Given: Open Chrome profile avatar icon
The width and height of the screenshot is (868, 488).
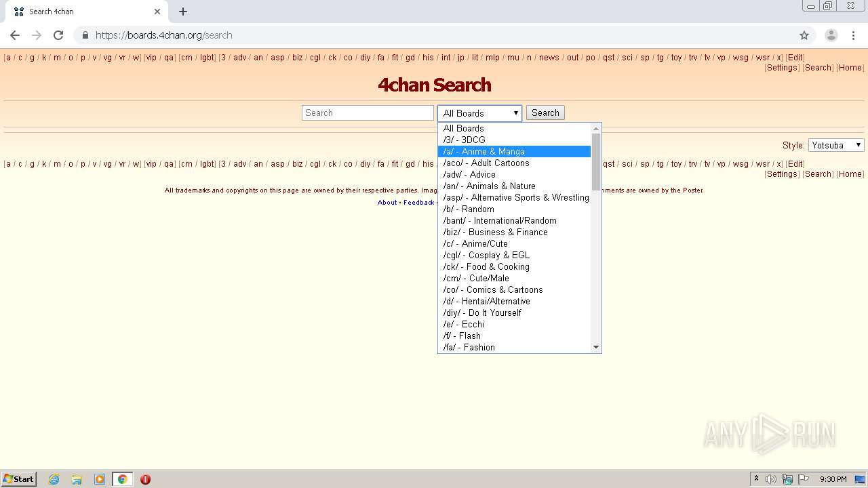Looking at the screenshot, I should (x=831, y=35).
